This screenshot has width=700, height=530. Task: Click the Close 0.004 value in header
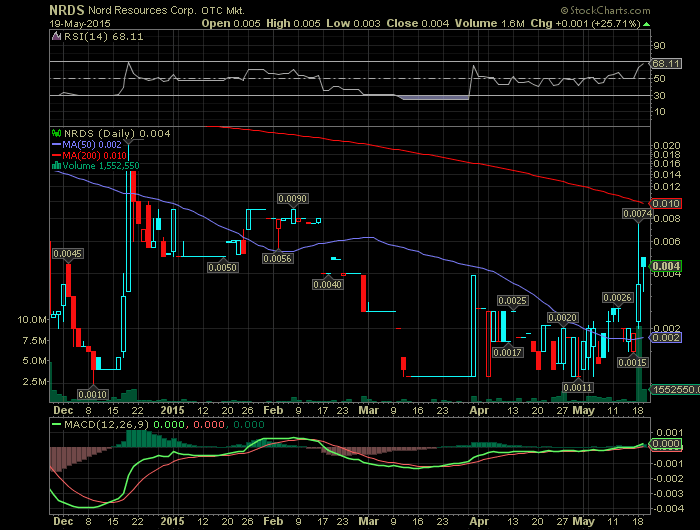pos(418,24)
